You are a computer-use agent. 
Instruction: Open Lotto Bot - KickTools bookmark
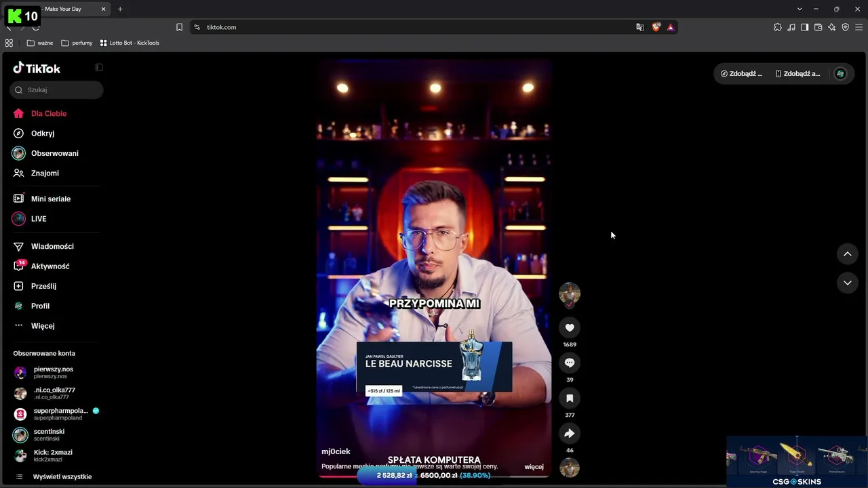(x=130, y=43)
